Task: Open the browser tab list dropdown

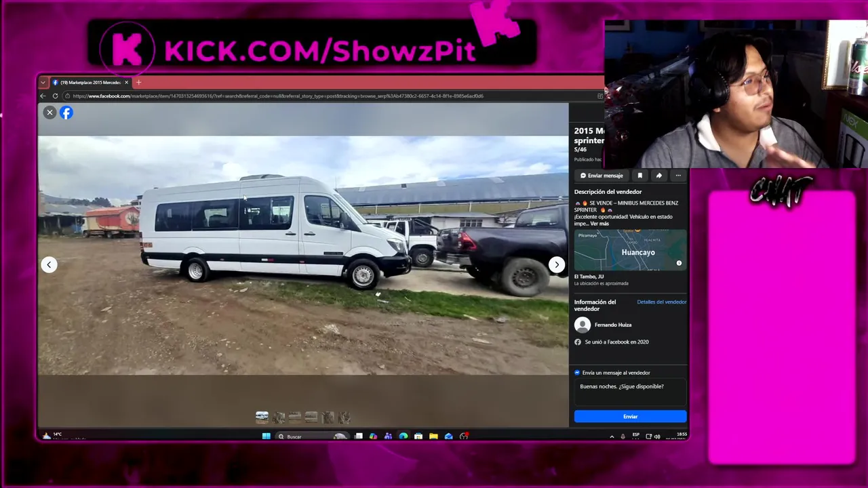Action: [43, 83]
